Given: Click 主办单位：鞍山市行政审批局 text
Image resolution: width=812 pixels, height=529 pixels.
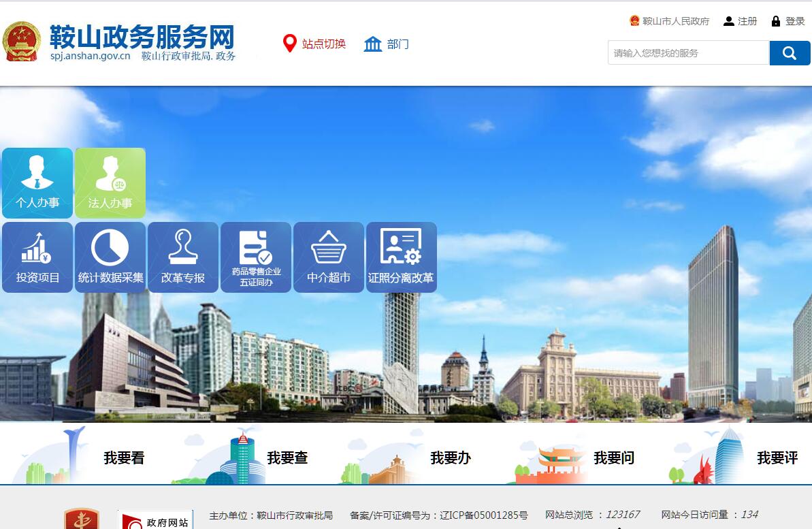Looking at the screenshot, I should coord(271,515).
